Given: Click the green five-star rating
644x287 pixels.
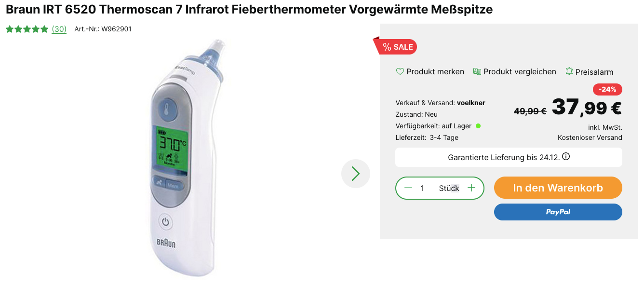Looking at the screenshot, I should [27, 29].
